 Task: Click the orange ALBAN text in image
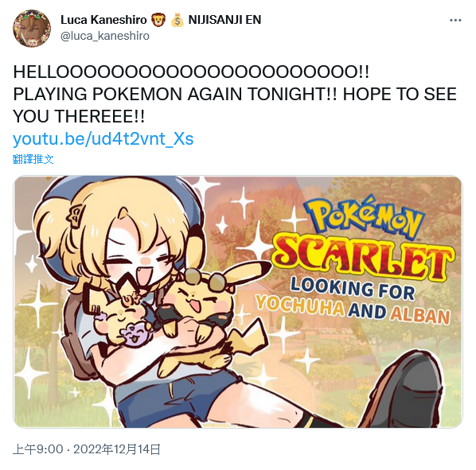click(x=419, y=315)
